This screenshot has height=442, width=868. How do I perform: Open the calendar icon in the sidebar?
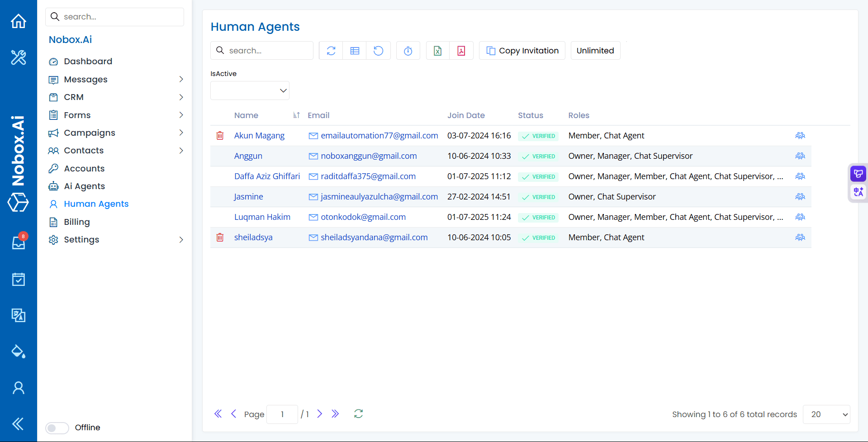pos(18,279)
